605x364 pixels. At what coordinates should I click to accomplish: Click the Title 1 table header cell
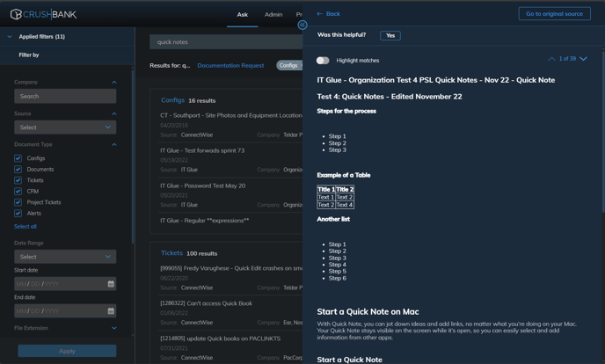[326, 189]
